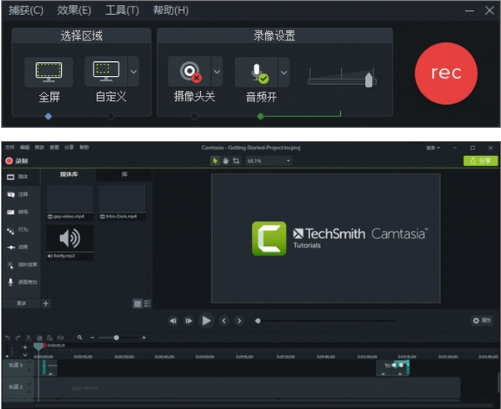Jump to next clip arrow
This screenshot has height=409, width=501.
point(239,321)
